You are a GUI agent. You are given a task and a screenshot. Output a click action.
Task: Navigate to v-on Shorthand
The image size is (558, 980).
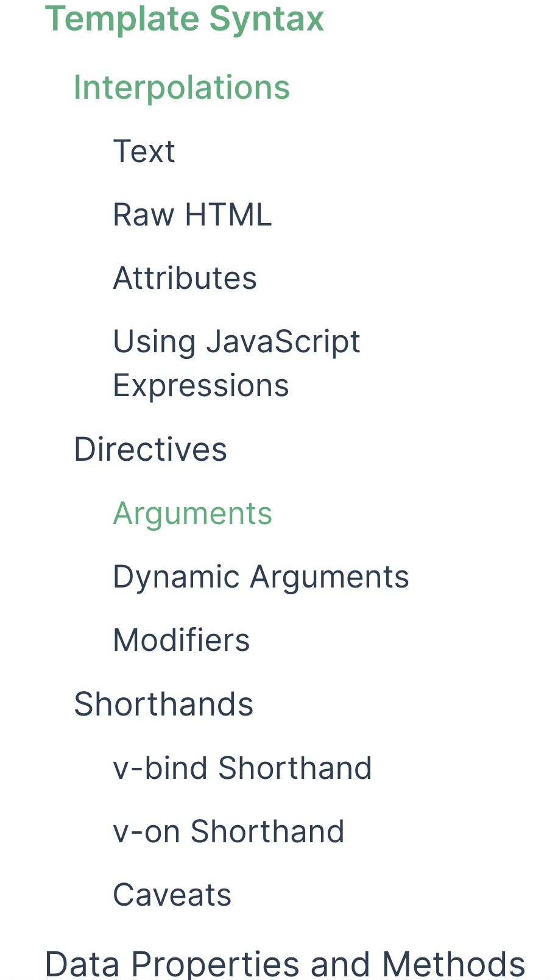(x=228, y=832)
